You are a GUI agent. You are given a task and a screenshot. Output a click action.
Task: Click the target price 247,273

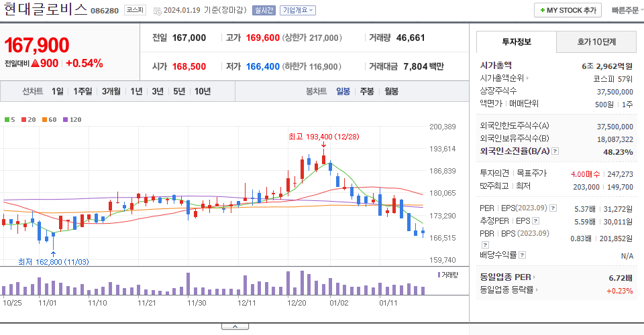pyautogui.click(x=620, y=174)
